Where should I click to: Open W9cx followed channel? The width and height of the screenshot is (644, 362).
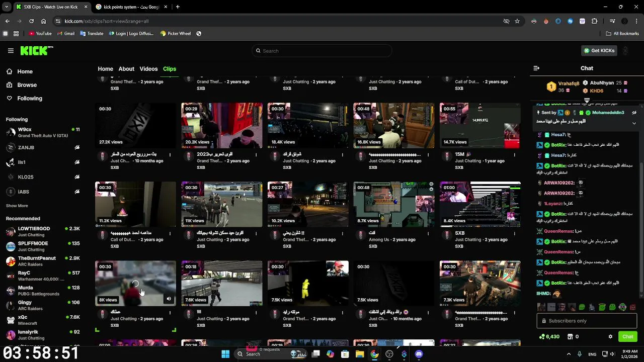[43, 133]
